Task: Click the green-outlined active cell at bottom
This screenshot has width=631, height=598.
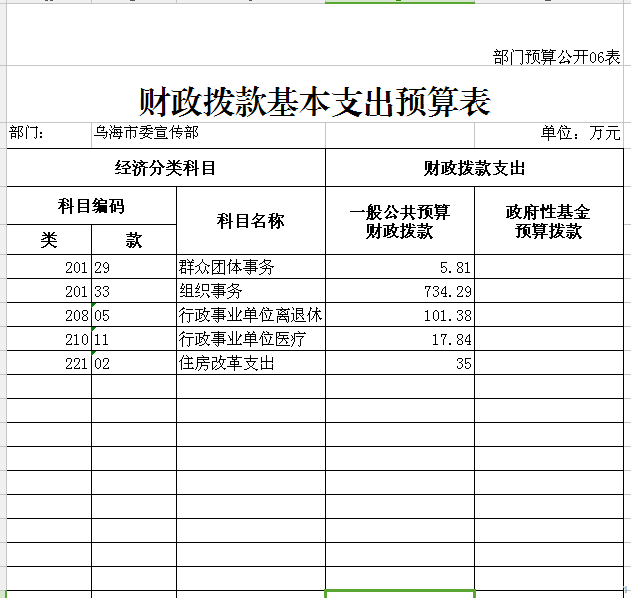Action: click(x=400, y=594)
